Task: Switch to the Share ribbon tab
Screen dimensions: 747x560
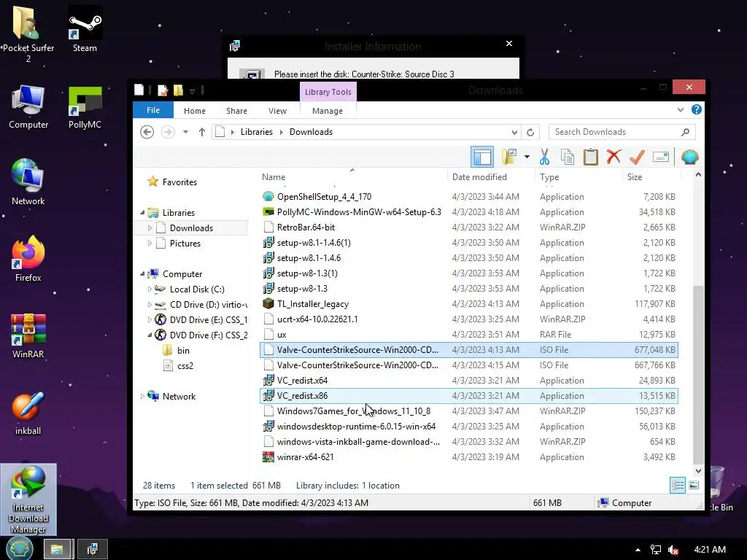Action: pos(236,111)
